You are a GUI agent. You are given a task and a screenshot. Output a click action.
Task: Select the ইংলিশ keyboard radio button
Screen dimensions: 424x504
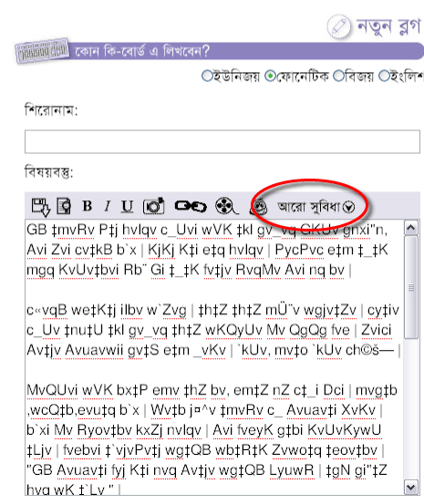384,77
